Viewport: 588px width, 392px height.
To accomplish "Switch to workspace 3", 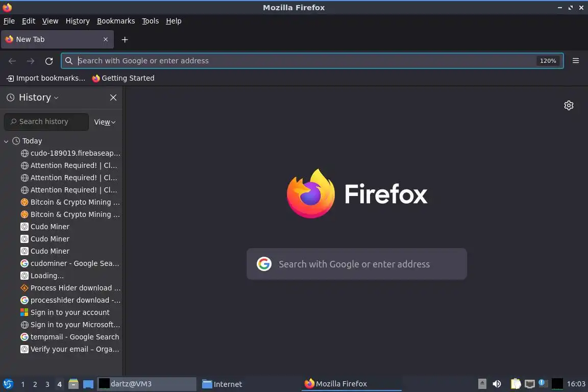I will click(47, 384).
